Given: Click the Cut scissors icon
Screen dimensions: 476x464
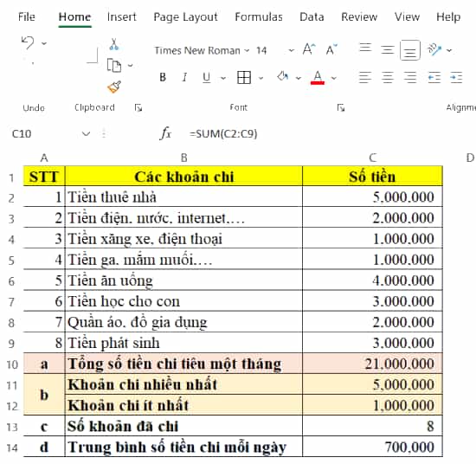Looking at the screenshot, I should (x=114, y=44).
